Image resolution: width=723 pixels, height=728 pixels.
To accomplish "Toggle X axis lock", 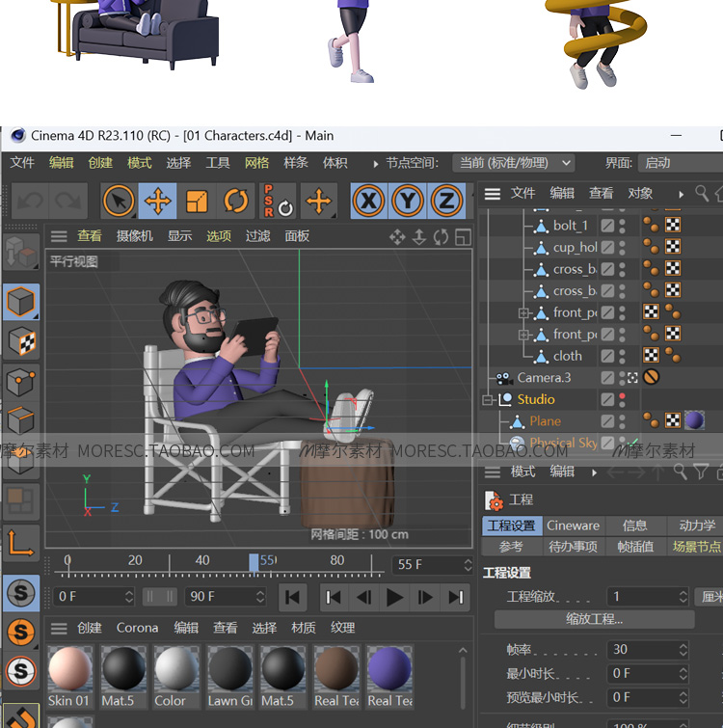I will 368,201.
